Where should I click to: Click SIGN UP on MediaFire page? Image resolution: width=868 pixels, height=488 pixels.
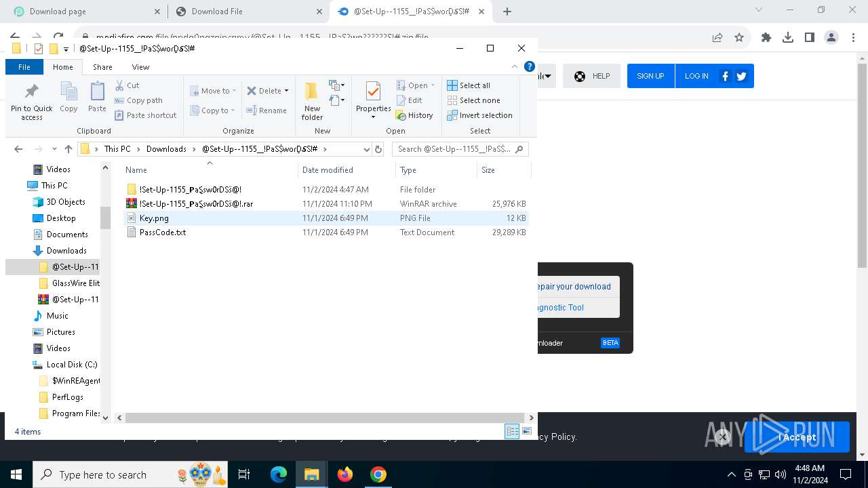pos(650,76)
